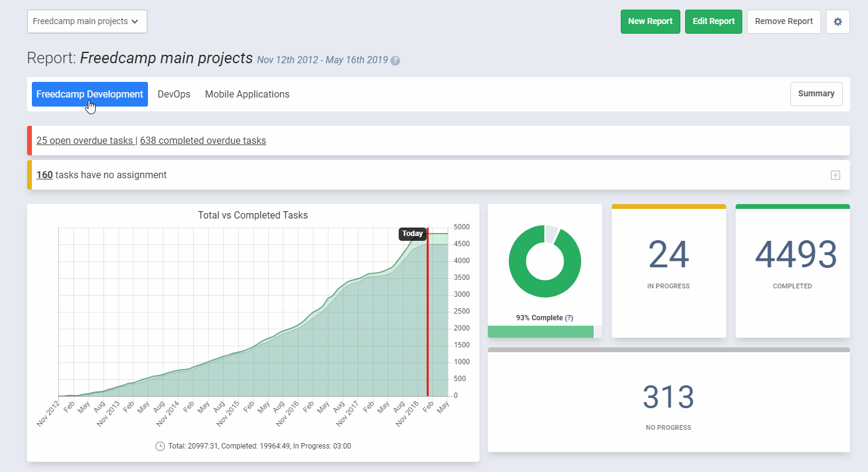Open the 24 In Progress card

click(x=669, y=271)
